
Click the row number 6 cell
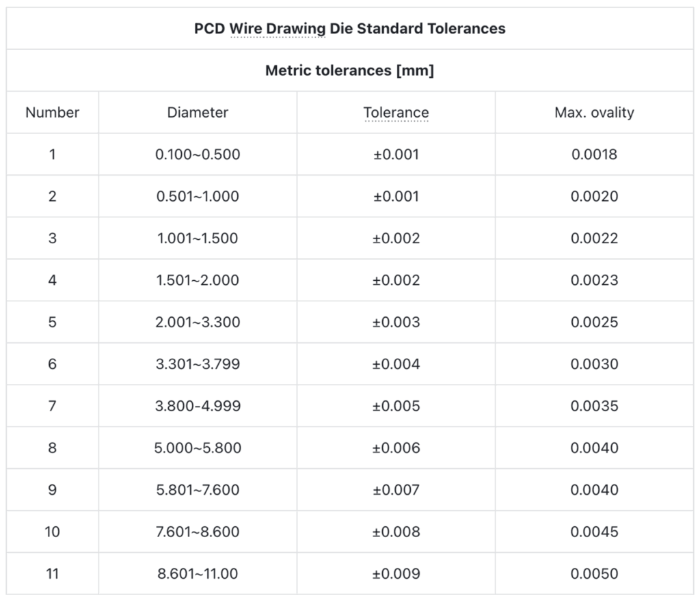point(53,364)
